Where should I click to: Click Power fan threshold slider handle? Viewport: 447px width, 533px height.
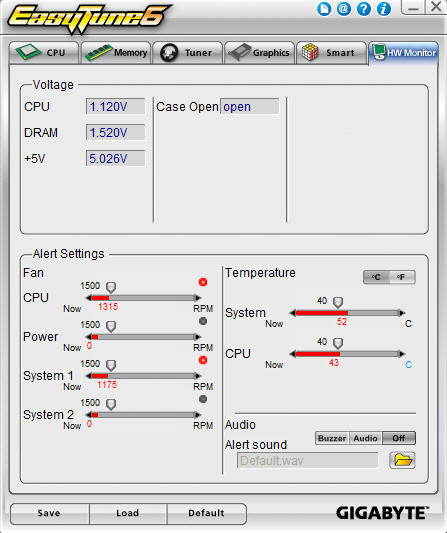[111, 327]
